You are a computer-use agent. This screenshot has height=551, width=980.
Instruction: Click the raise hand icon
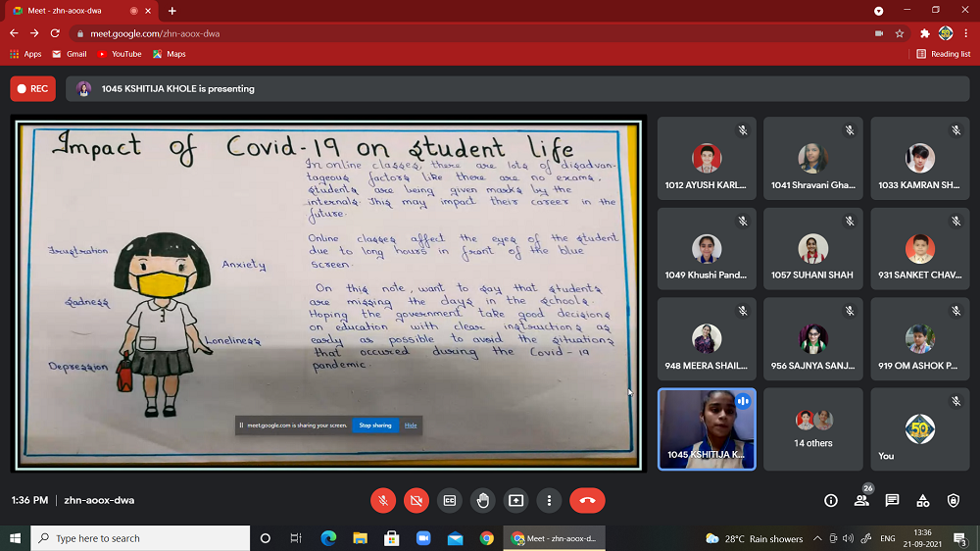click(x=482, y=500)
